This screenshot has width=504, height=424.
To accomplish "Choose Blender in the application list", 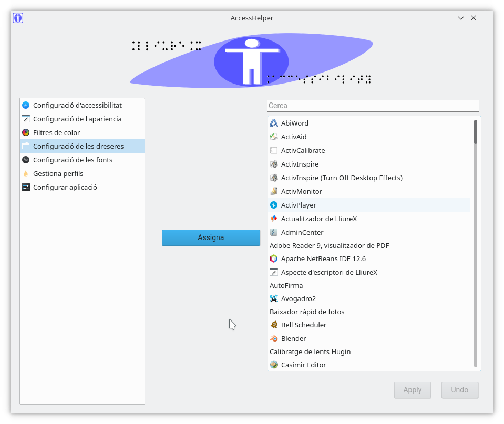I will click(x=369, y=338).
